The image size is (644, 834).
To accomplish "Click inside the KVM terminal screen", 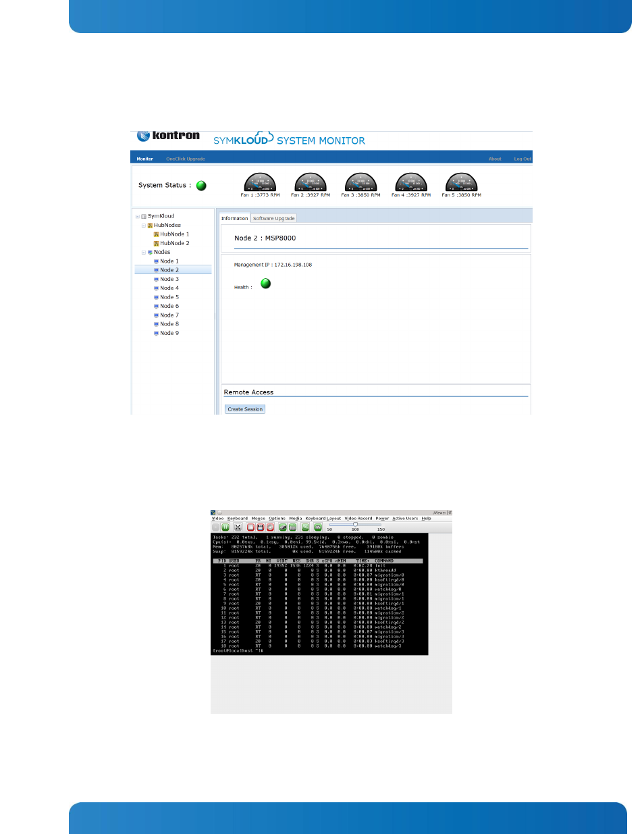I will pyautogui.click(x=320, y=594).
